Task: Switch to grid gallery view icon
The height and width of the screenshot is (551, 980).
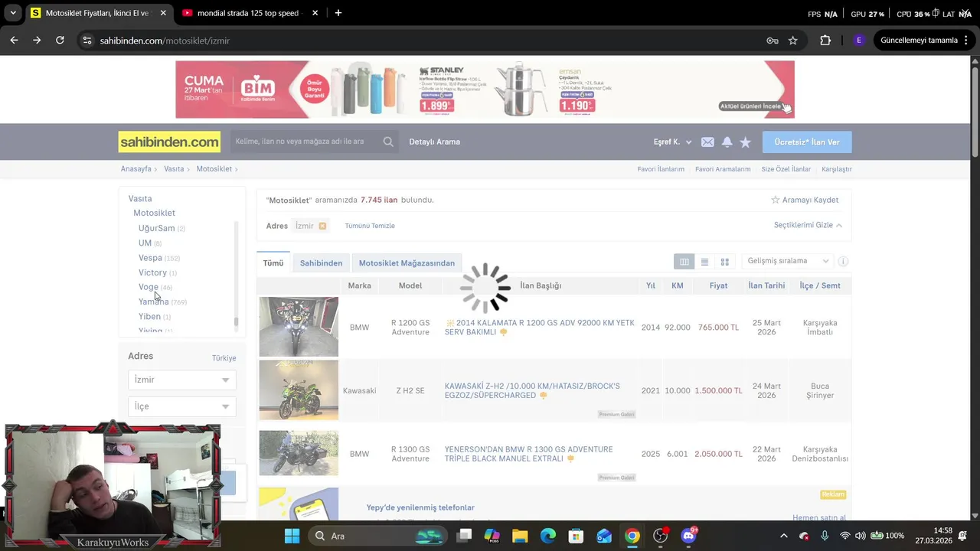Action: point(724,262)
